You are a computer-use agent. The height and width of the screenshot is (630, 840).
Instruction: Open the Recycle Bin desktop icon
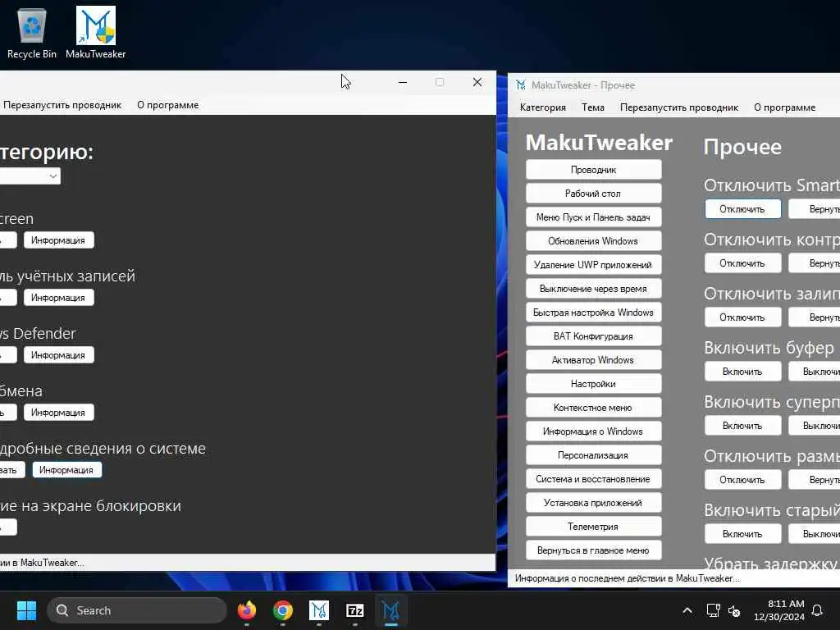pyautogui.click(x=32, y=32)
